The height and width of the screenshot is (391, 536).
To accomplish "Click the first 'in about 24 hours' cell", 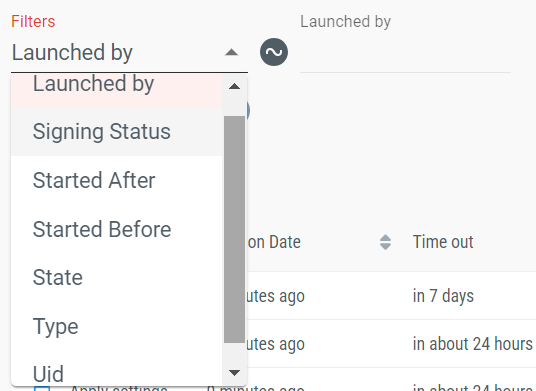I will pyautogui.click(x=472, y=344).
